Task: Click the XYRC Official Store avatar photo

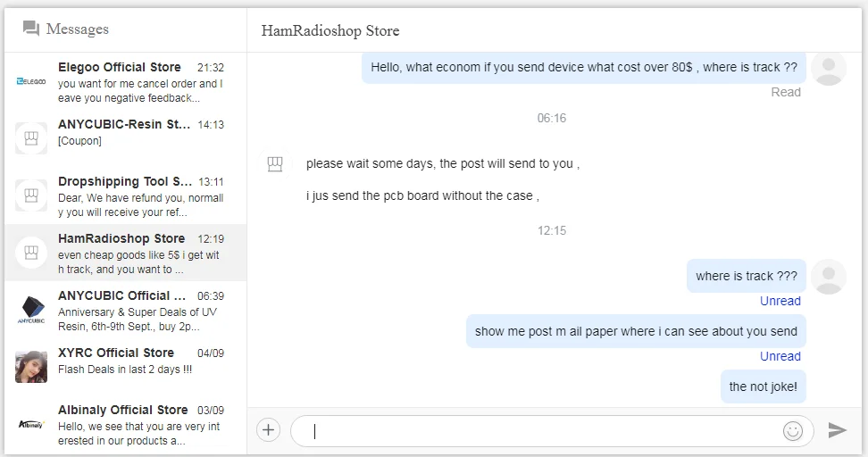Action: coord(31,367)
